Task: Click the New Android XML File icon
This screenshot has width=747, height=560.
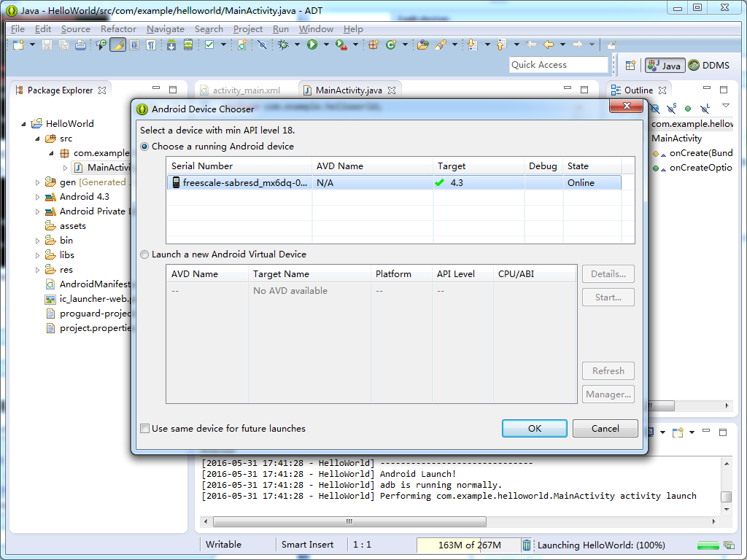Action: click(242, 44)
